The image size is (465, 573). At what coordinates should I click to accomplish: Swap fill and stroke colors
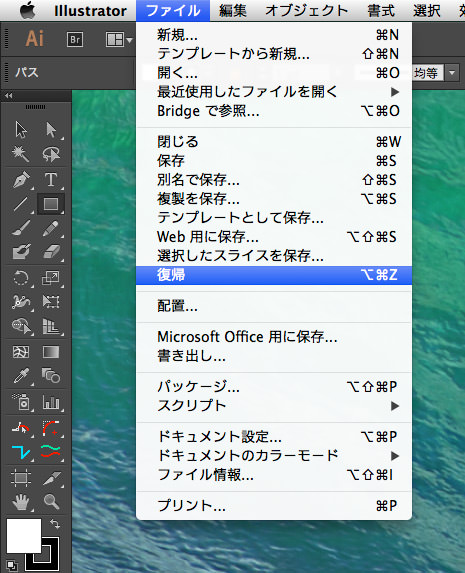55,524
